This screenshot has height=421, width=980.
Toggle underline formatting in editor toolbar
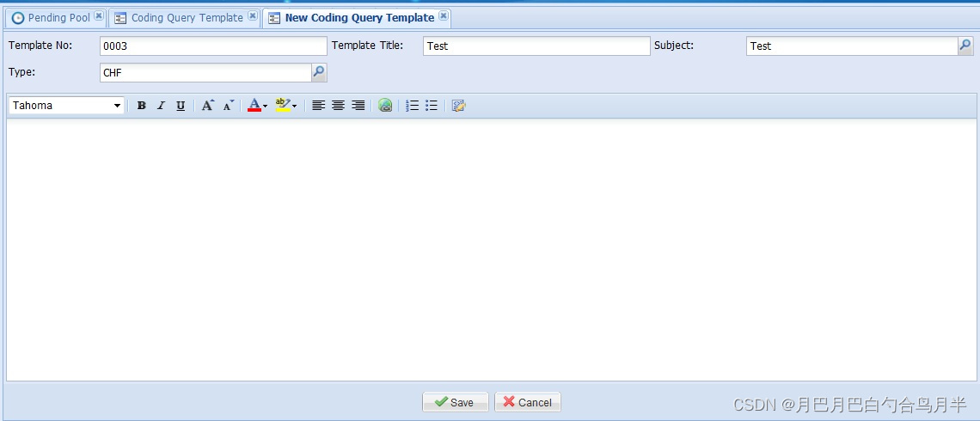pos(181,106)
